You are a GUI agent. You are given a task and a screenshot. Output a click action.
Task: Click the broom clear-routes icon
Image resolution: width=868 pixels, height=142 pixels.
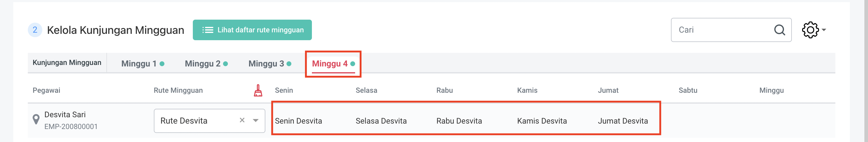(x=258, y=91)
